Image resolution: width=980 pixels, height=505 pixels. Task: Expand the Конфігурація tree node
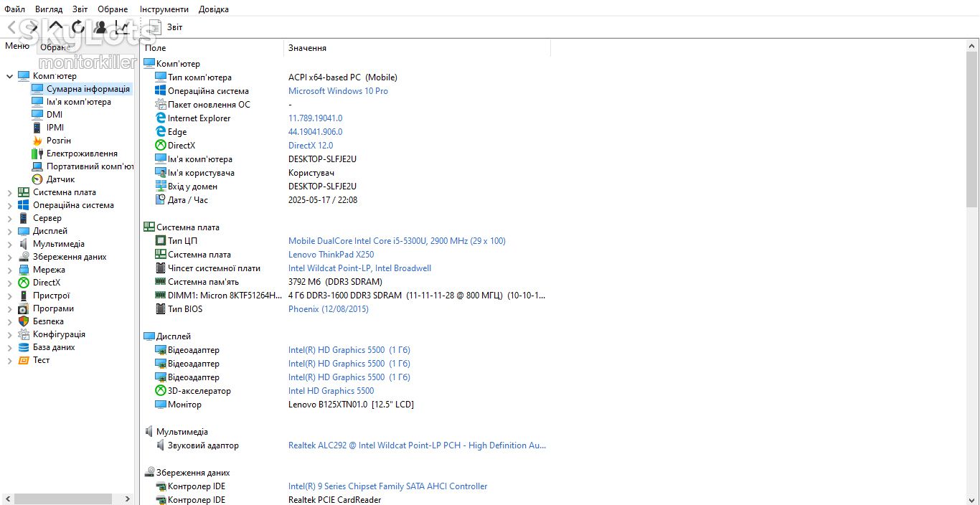pyautogui.click(x=9, y=334)
